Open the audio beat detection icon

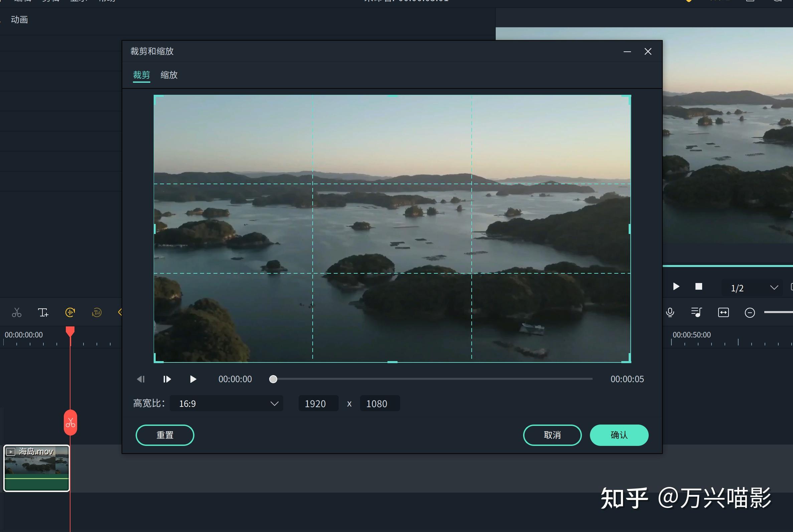pyautogui.click(x=70, y=312)
